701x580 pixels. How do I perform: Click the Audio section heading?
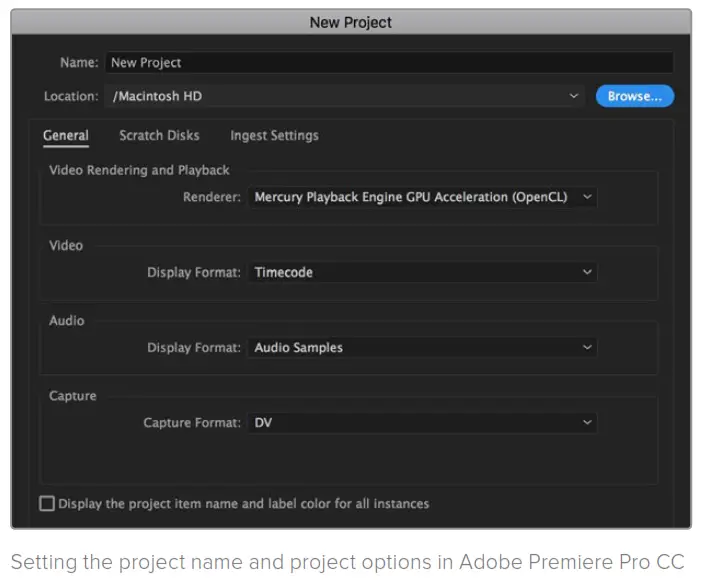point(67,321)
